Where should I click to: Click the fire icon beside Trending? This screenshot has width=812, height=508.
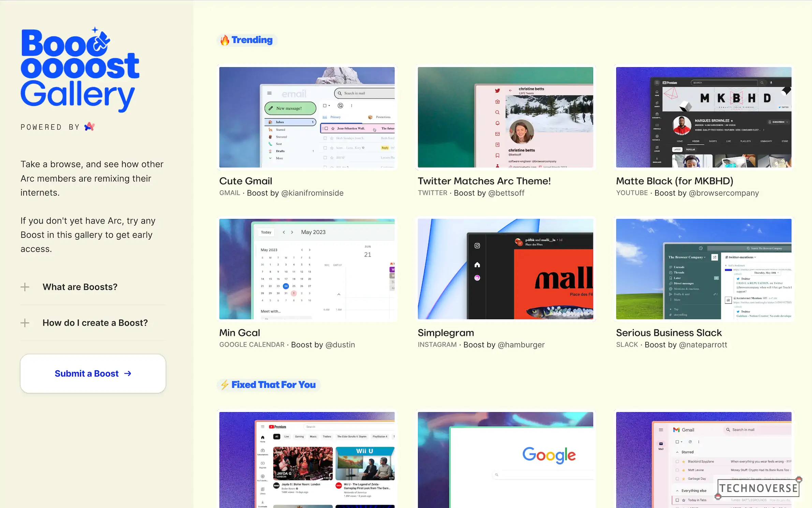(224, 40)
